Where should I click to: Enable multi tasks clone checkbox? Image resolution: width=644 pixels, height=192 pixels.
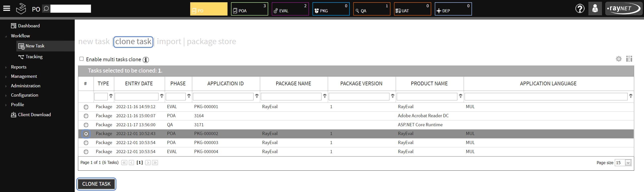(x=82, y=59)
